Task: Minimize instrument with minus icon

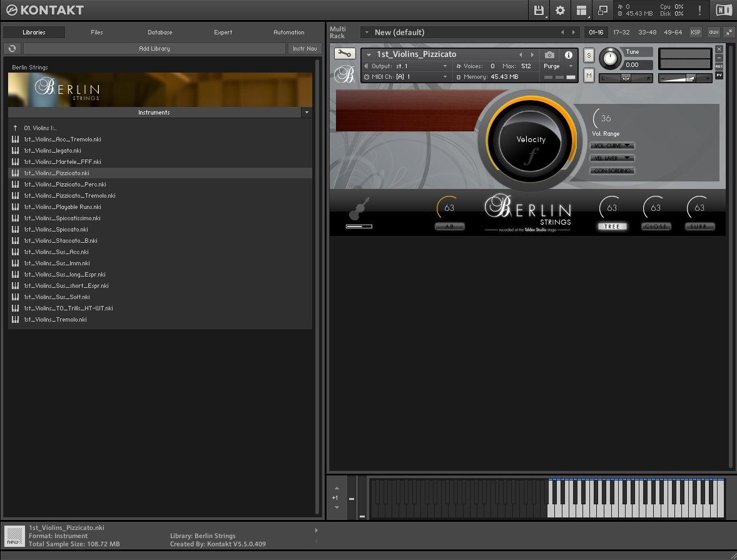Action: point(719,58)
